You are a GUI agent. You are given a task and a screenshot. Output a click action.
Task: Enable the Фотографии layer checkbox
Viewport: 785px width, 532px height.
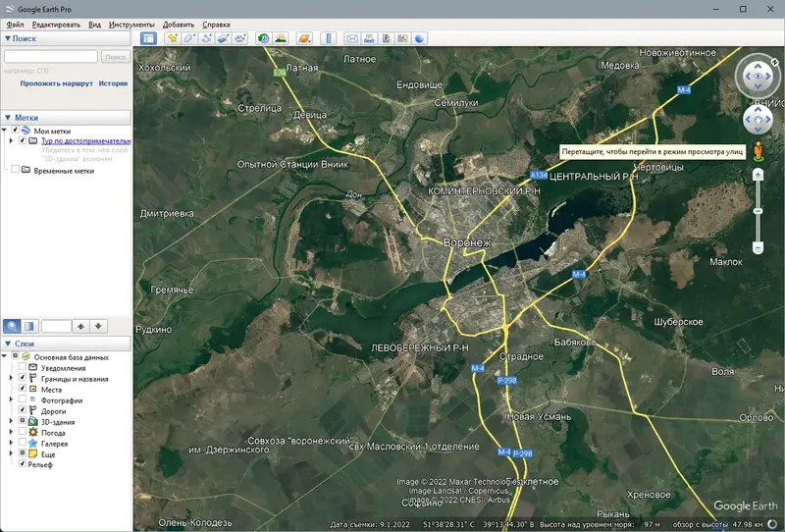click(23, 399)
